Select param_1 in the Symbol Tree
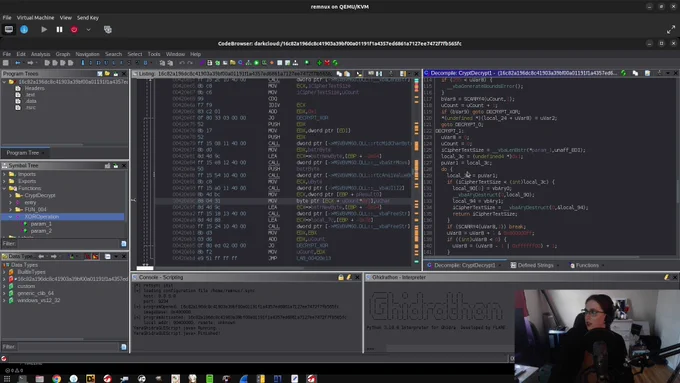Image resolution: width=680 pixels, height=383 pixels. [x=41, y=224]
